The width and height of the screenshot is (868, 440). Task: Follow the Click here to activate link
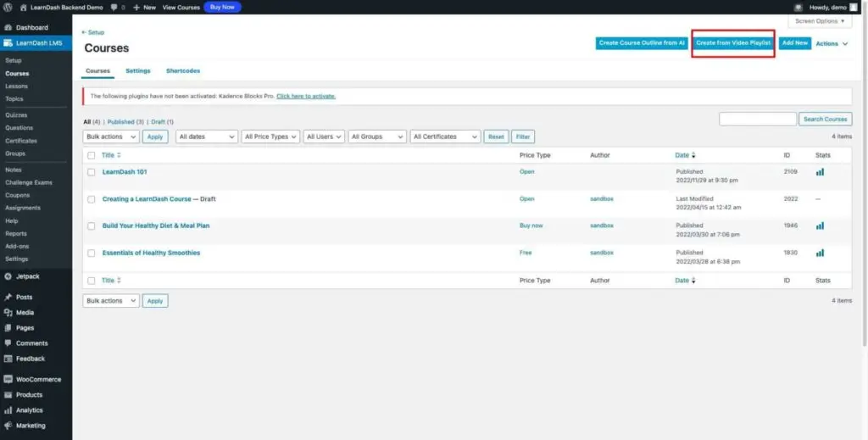click(x=306, y=97)
